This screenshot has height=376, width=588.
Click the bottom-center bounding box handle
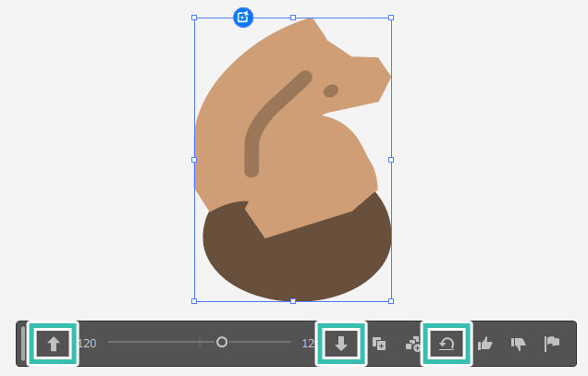[293, 301]
